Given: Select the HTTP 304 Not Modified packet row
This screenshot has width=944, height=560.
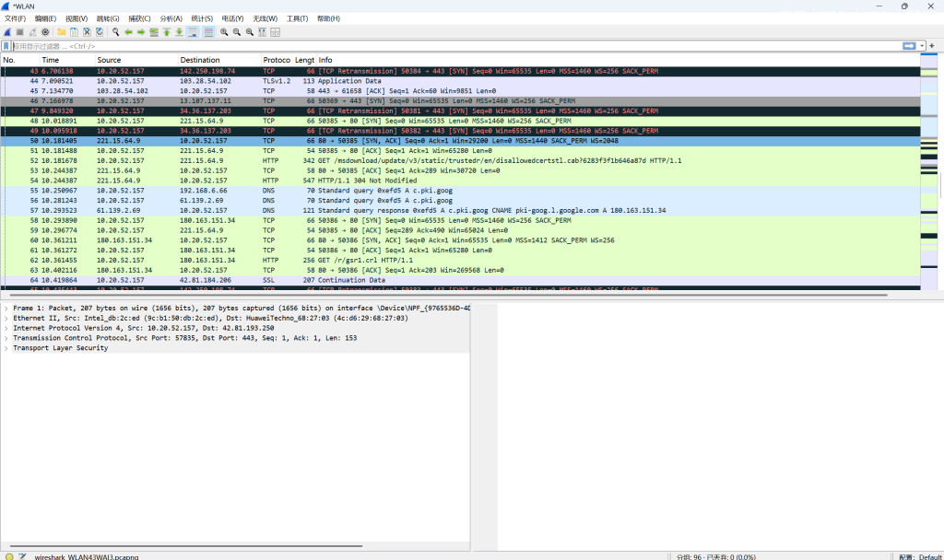Looking at the screenshot, I should (369, 181).
